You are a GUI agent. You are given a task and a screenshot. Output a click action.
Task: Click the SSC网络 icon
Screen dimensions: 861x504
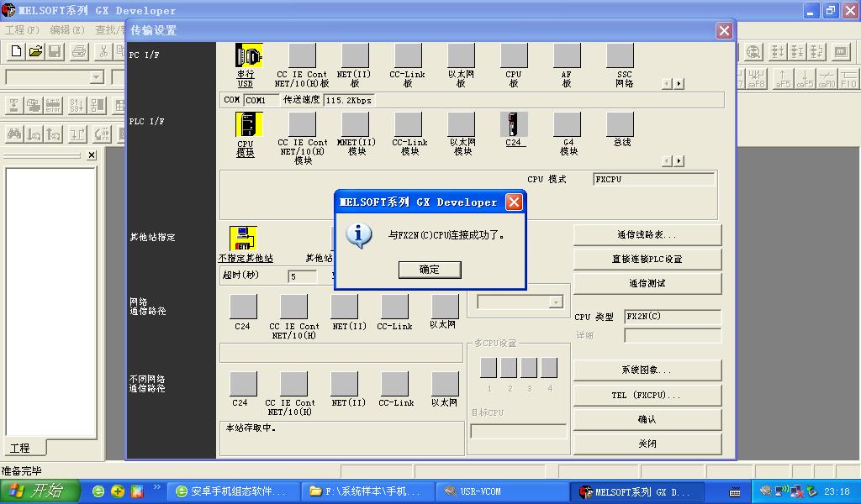pos(621,56)
